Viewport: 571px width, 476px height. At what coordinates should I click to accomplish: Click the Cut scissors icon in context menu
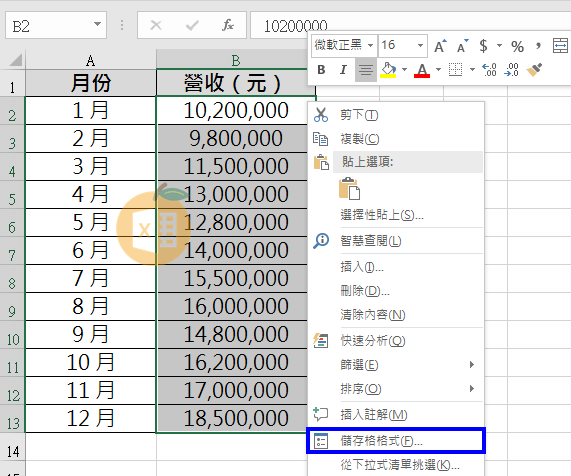[321, 115]
